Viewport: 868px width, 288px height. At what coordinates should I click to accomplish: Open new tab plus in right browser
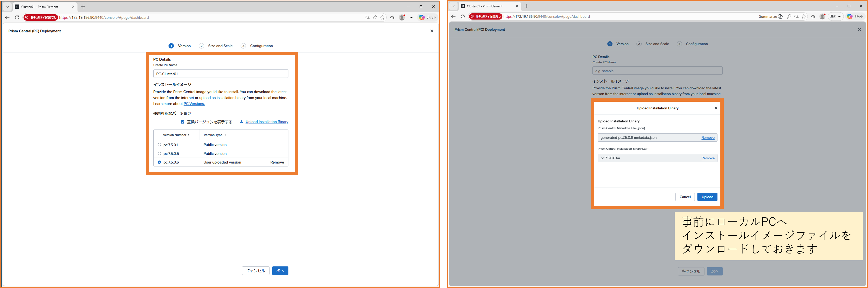(526, 6)
